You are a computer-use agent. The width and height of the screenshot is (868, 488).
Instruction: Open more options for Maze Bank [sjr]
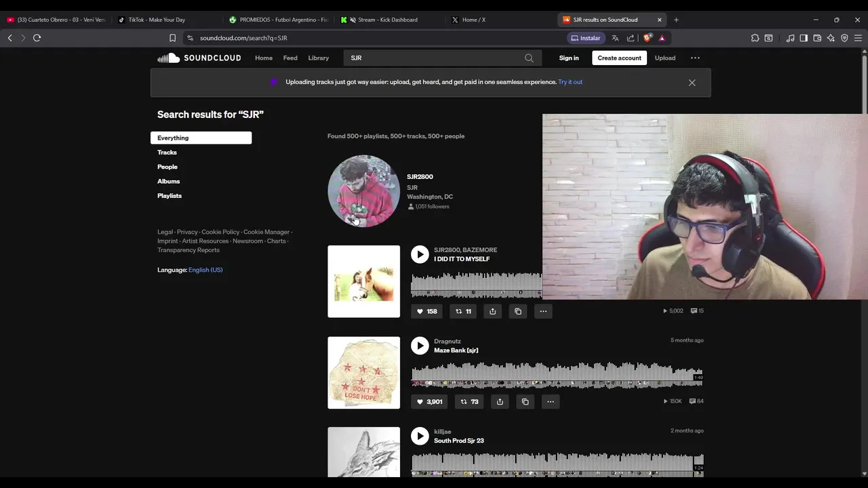551,401
